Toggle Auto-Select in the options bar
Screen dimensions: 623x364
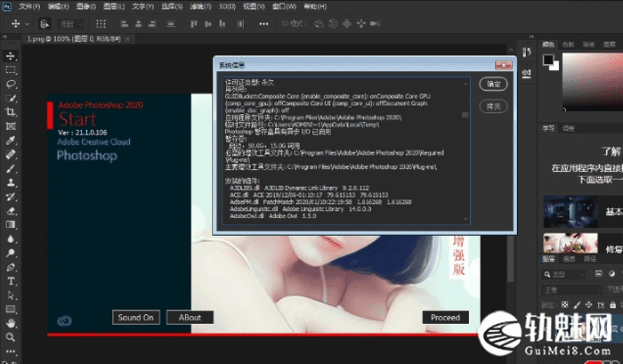coord(44,24)
